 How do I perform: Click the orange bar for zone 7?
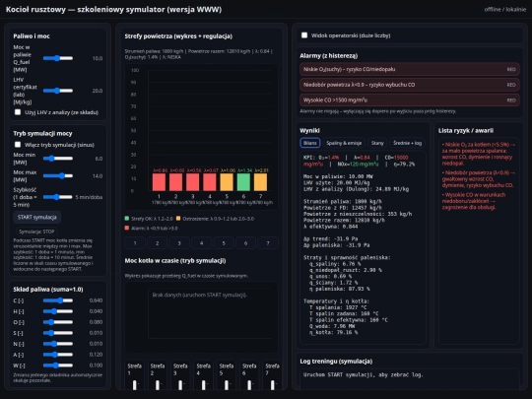(260, 182)
